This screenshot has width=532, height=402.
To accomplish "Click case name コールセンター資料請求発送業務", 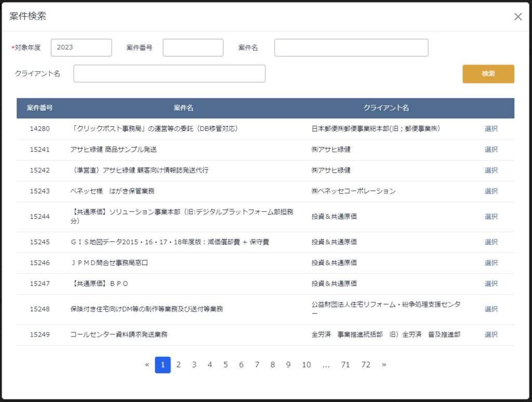I will (x=119, y=334).
